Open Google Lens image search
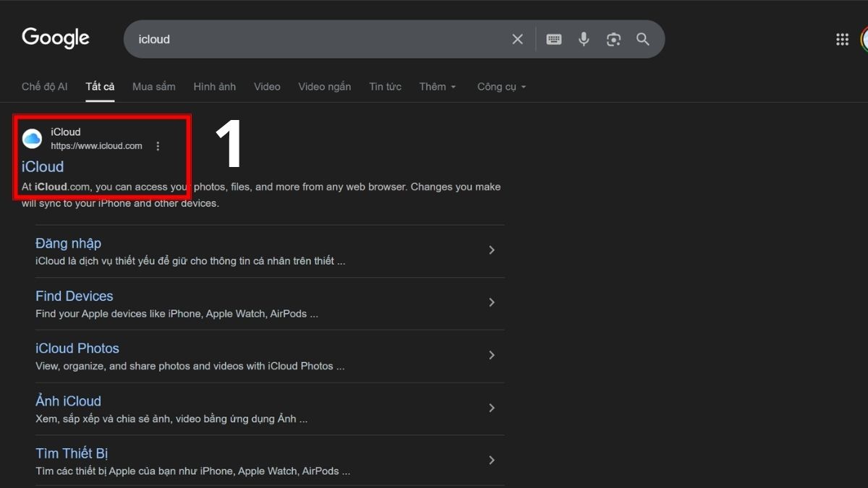This screenshot has height=488, width=868. click(613, 39)
